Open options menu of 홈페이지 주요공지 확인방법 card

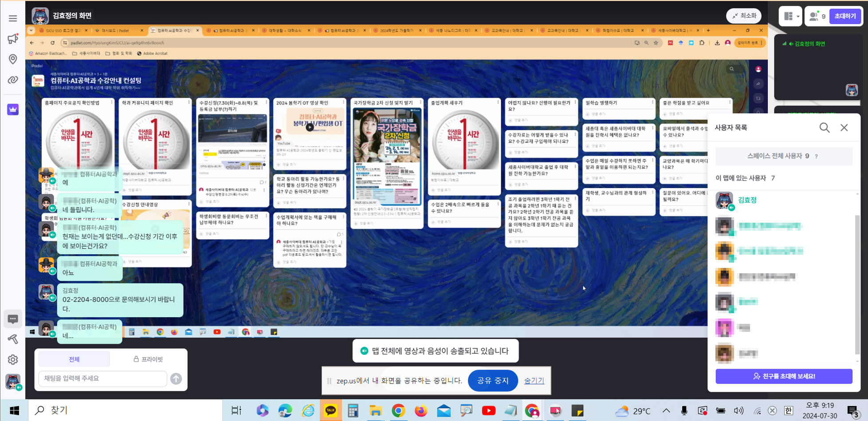[x=111, y=102]
